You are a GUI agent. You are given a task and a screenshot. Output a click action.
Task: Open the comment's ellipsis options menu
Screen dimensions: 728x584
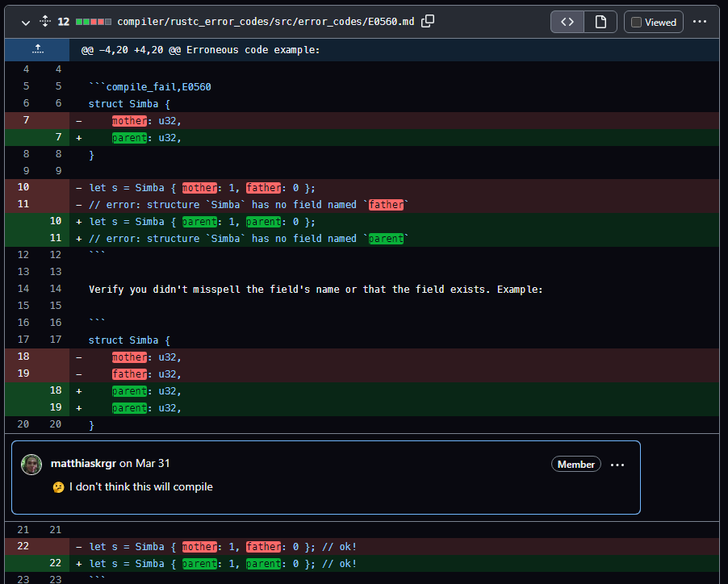coord(617,465)
